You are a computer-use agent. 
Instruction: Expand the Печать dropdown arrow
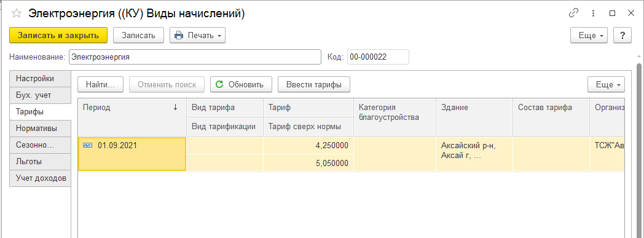(219, 36)
